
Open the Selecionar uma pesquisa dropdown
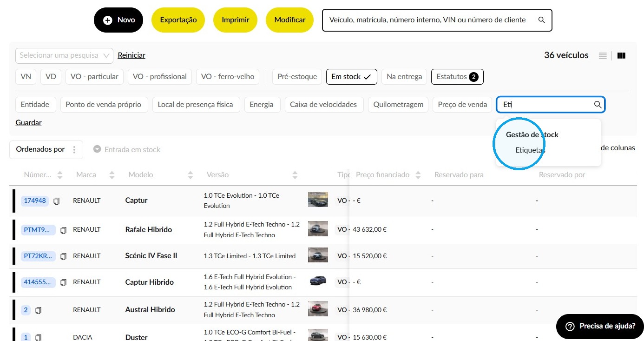(x=65, y=55)
